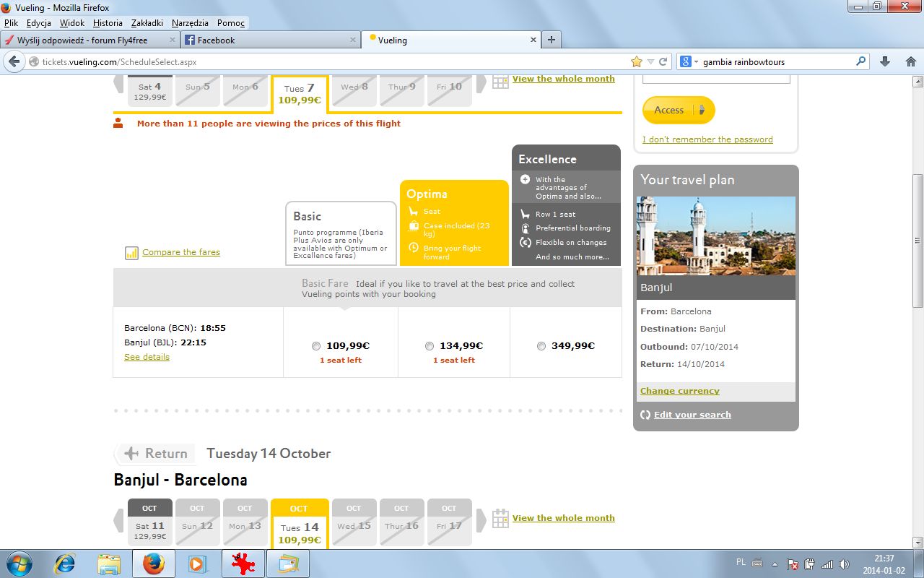Click the Firefox back navigation arrow
Screen dimensions: 924x578
[14, 61]
